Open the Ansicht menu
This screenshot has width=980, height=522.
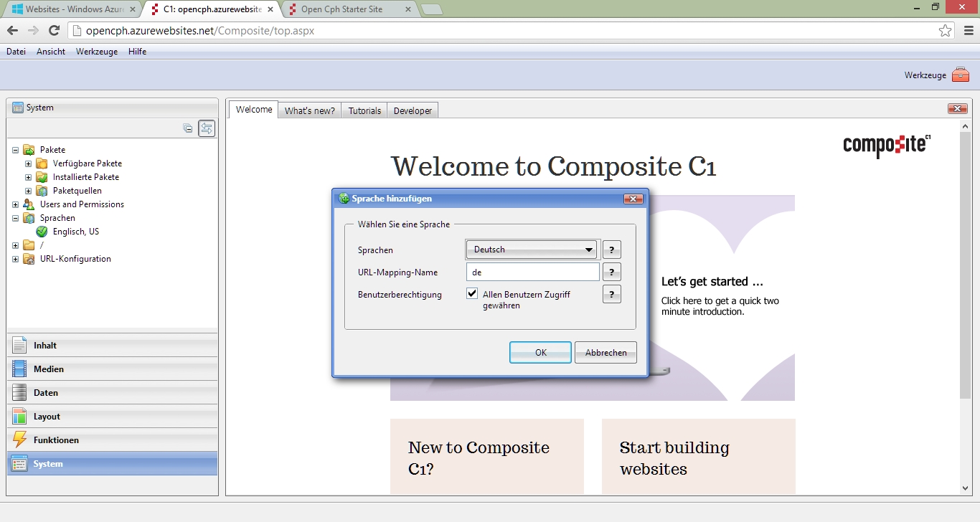tap(51, 52)
